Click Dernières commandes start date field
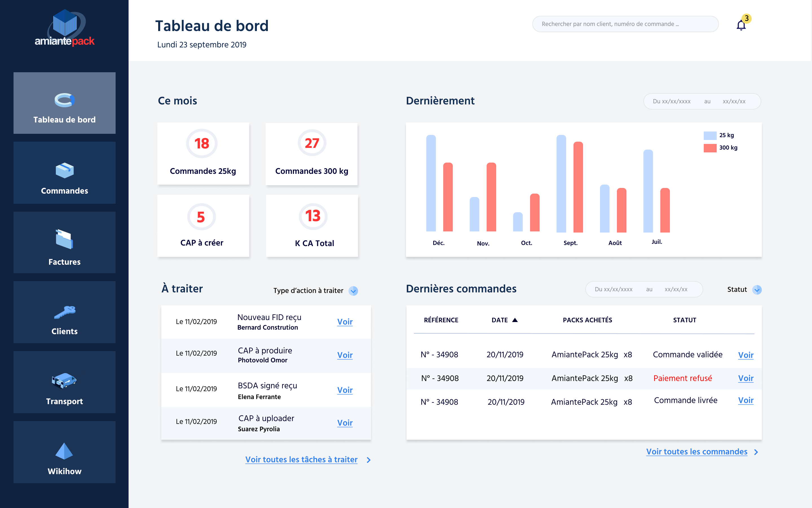The width and height of the screenshot is (812, 508). coord(613,289)
